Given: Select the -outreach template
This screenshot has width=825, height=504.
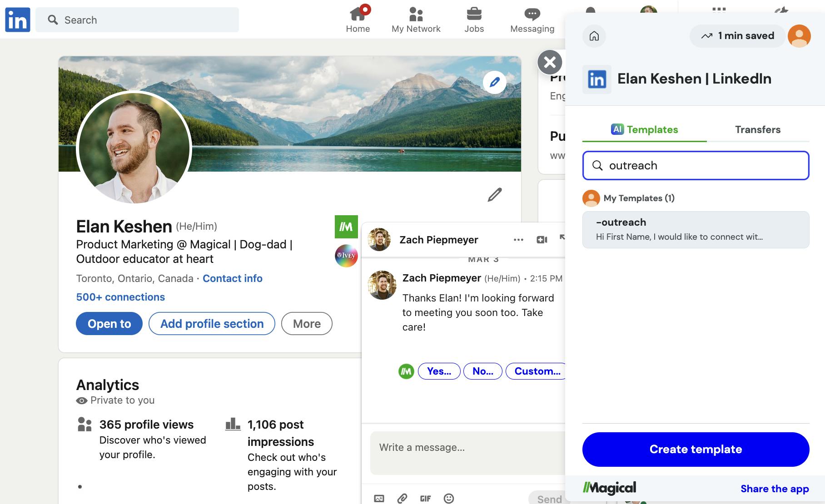Looking at the screenshot, I should pyautogui.click(x=696, y=230).
